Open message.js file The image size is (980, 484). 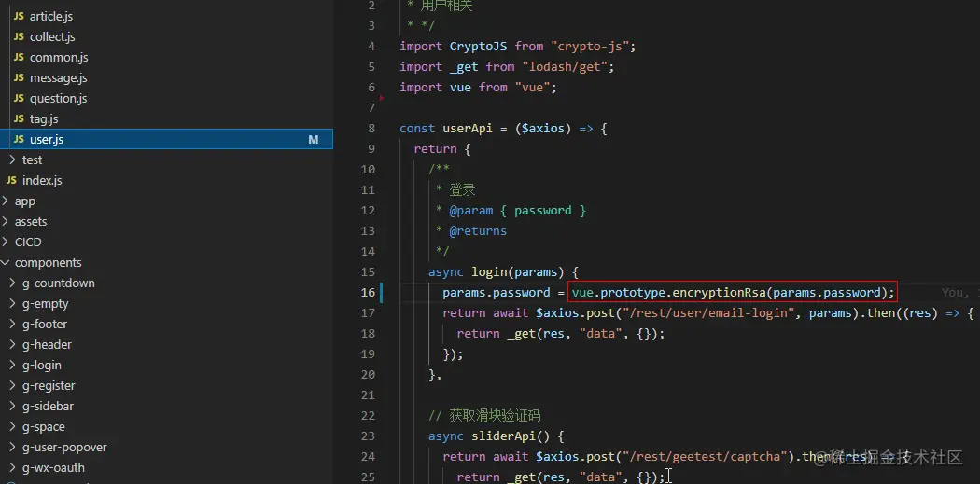pos(58,78)
